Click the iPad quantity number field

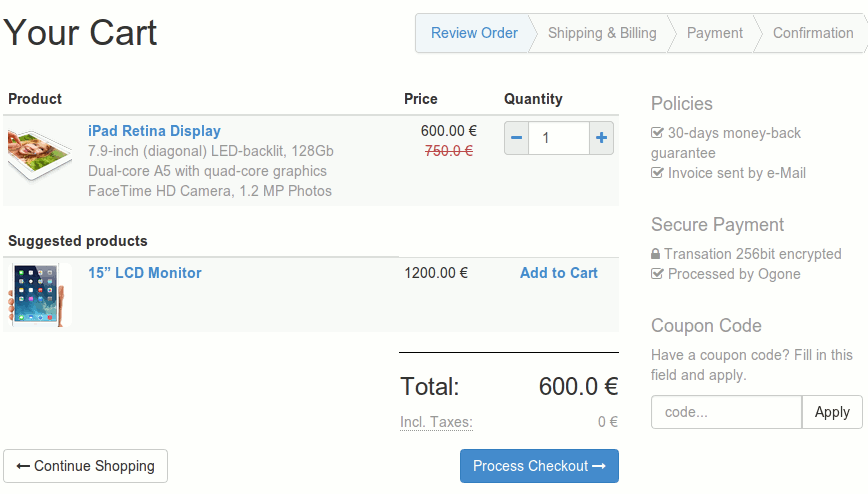point(558,138)
